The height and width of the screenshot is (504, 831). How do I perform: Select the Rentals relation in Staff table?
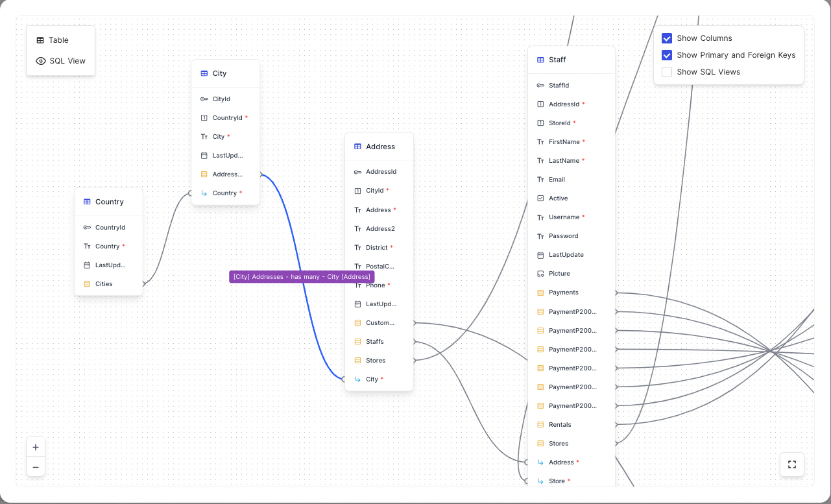point(560,425)
